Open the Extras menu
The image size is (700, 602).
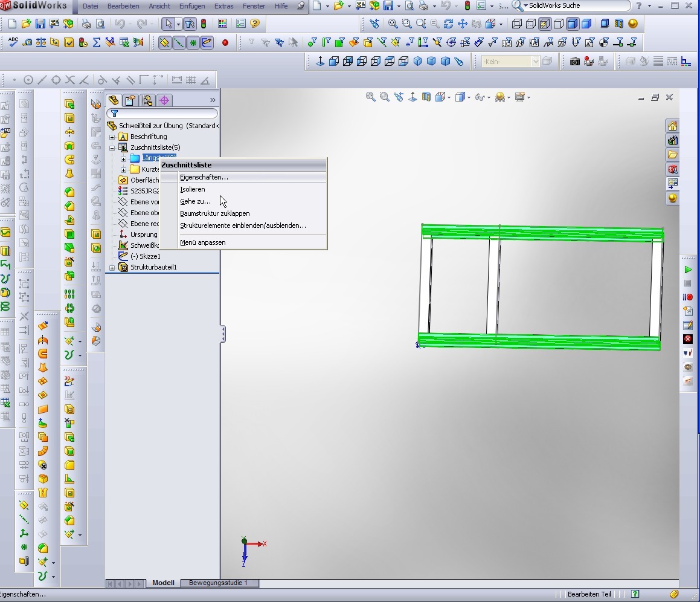(x=223, y=6)
